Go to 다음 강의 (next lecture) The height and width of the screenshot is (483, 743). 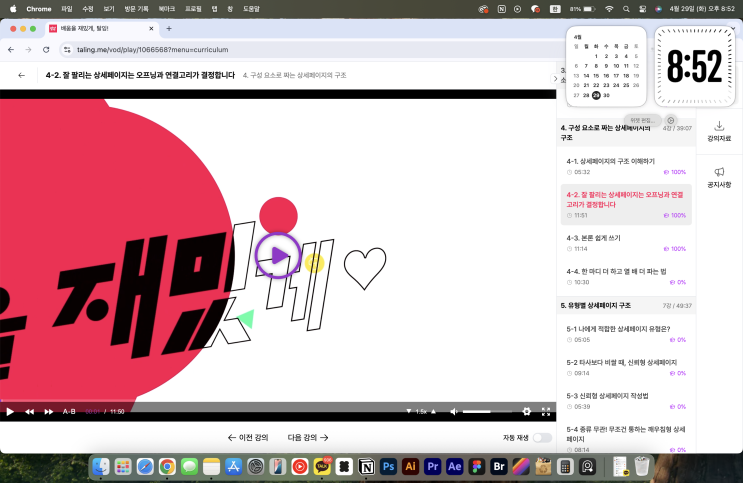(x=308, y=437)
